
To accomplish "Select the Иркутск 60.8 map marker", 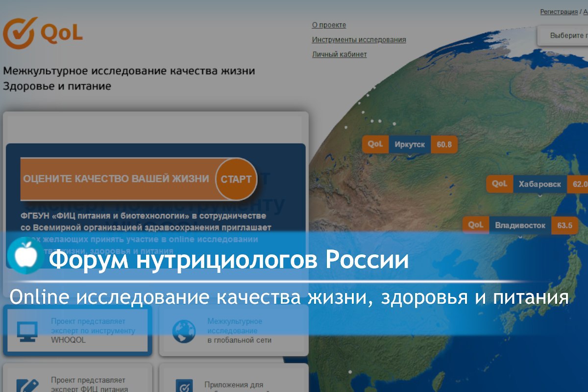I will pos(410,145).
